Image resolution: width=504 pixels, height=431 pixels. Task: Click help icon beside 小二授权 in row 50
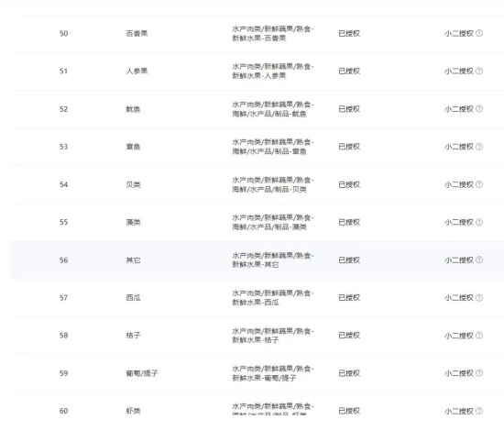pyautogui.click(x=479, y=33)
